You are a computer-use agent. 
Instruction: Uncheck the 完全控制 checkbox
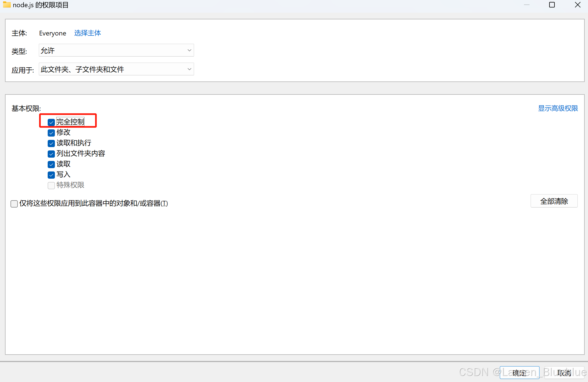[51, 122]
